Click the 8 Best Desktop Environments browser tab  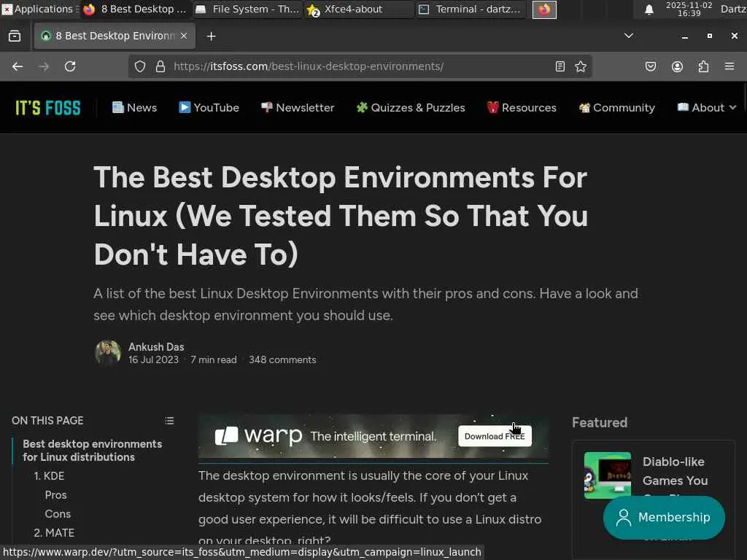tap(115, 36)
